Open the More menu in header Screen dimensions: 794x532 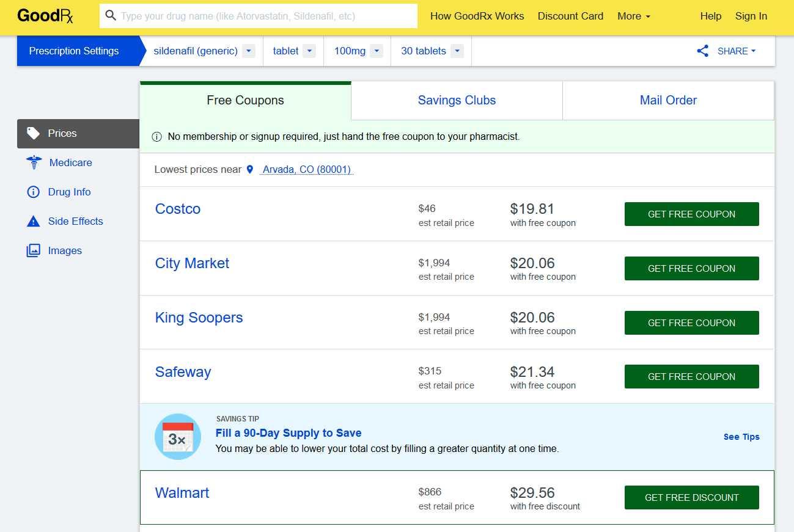[x=634, y=16]
